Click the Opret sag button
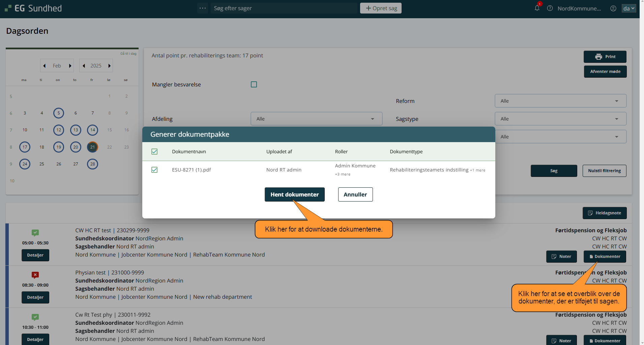The width and height of the screenshot is (644, 345). pyautogui.click(x=381, y=8)
